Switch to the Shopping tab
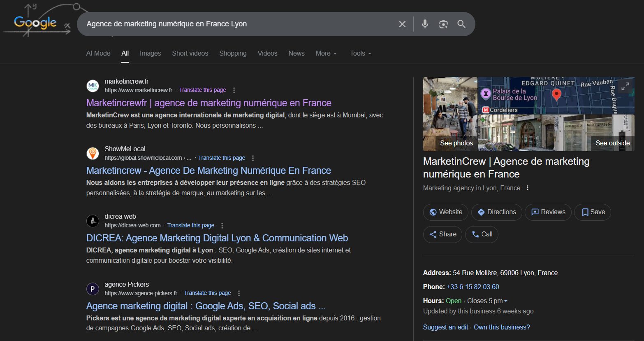Screen dimensions: 644x341 (233, 54)
